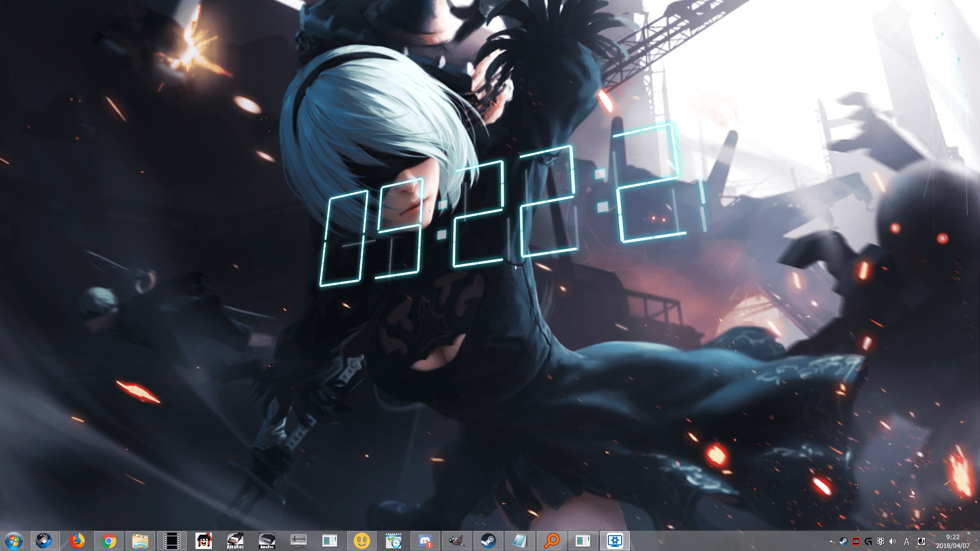Open Discord with notification badge
This screenshot has width=980, height=551.
(425, 541)
